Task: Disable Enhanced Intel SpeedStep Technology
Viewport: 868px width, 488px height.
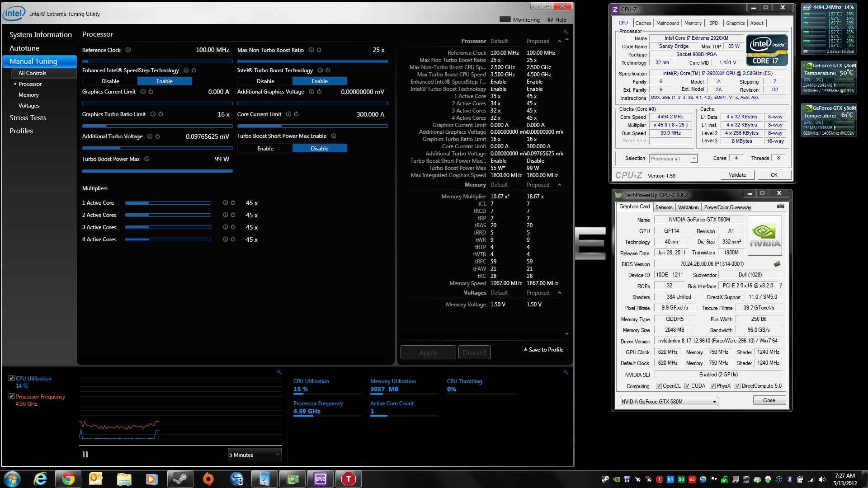Action: tap(110, 81)
